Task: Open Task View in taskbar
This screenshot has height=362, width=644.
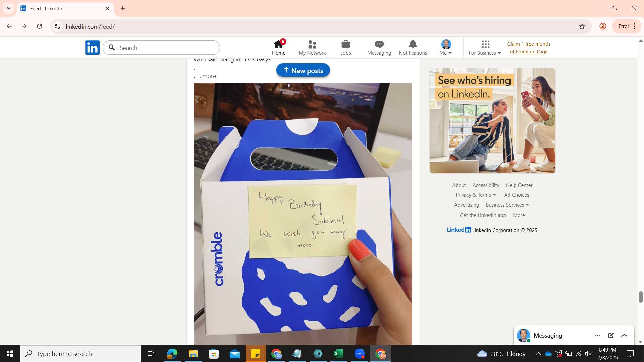Action: 151,354
